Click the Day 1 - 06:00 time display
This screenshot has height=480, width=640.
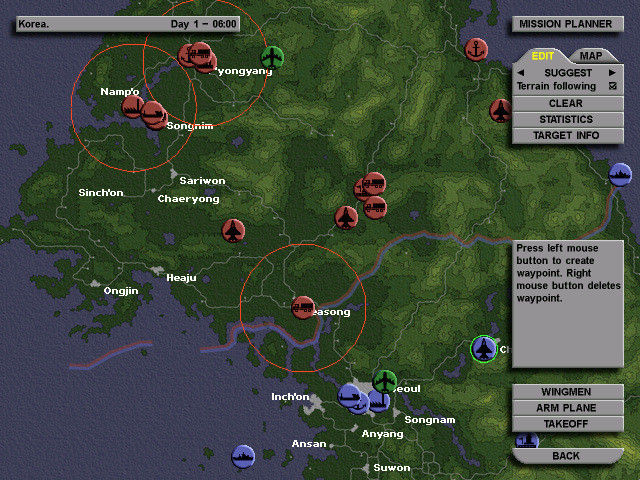pos(203,24)
